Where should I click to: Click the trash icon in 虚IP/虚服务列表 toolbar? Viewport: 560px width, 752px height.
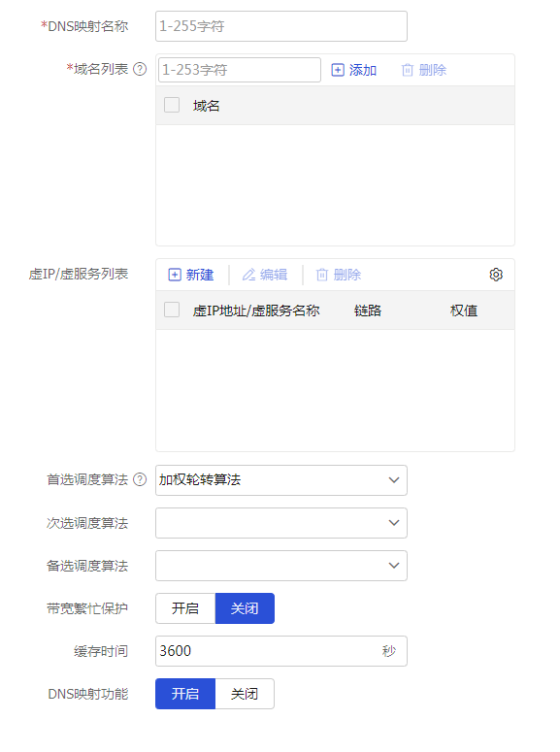point(322,275)
